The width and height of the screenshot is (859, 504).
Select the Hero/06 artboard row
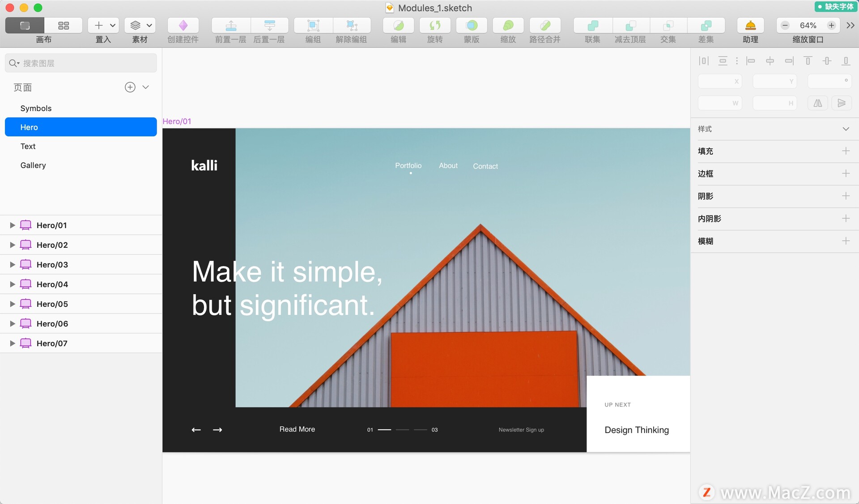click(x=81, y=323)
